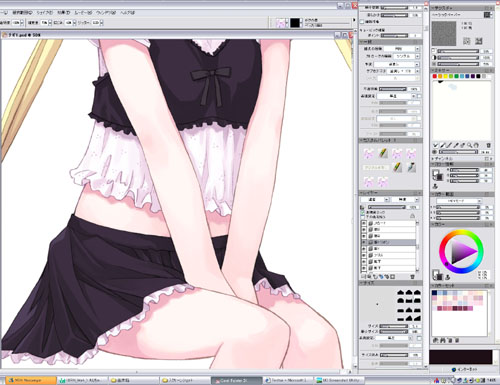Open the ウィンドウ (Window) menu
The width and height of the screenshot is (500, 385).
tap(106, 13)
